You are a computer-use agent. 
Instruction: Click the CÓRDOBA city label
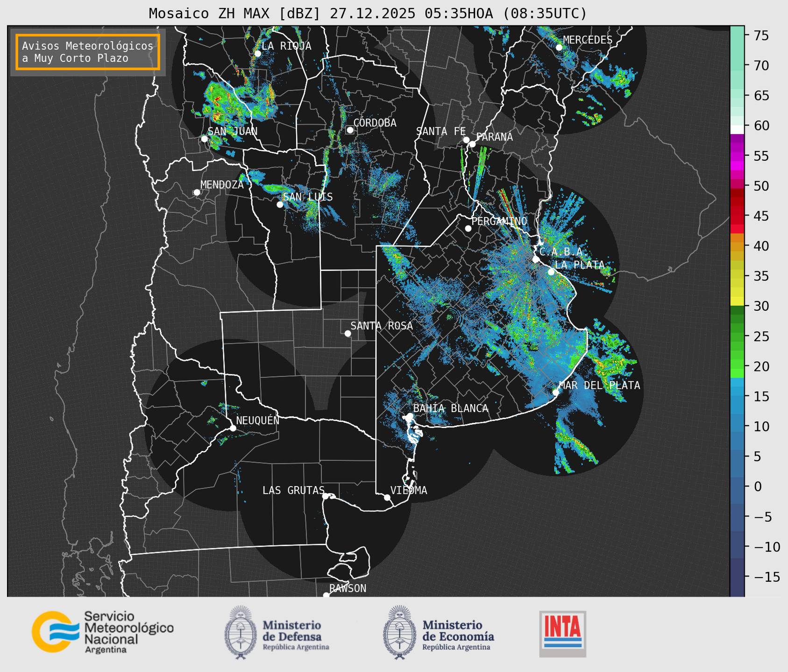tap(375, 123)
